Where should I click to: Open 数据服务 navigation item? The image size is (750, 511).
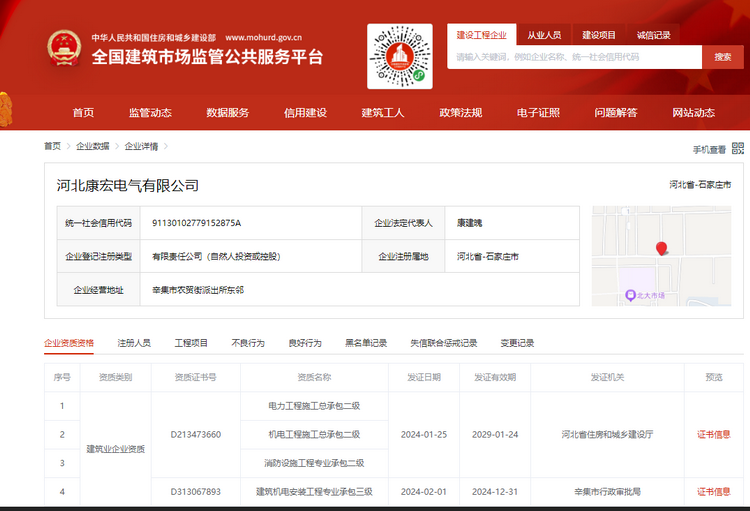pyautogui.click(x=228, y=112)
